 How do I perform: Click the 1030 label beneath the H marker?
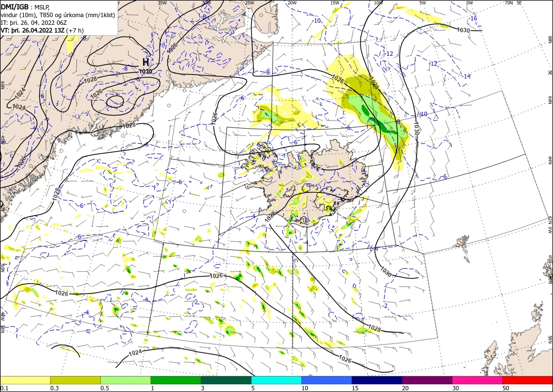coord(145,71)
